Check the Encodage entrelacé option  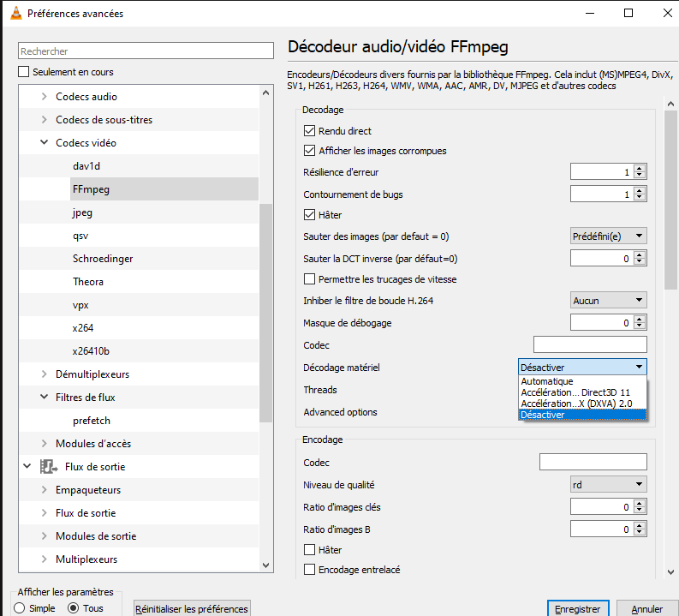click(309, 569)
